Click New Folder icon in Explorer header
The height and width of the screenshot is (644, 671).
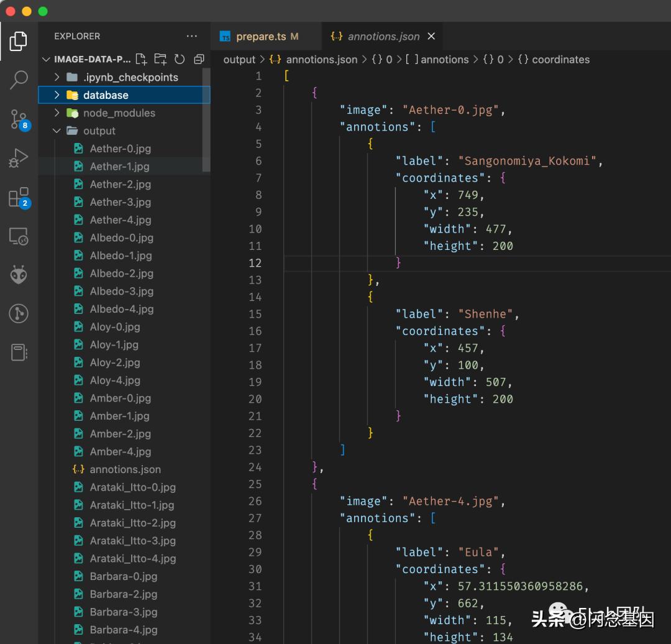(160, 60)
